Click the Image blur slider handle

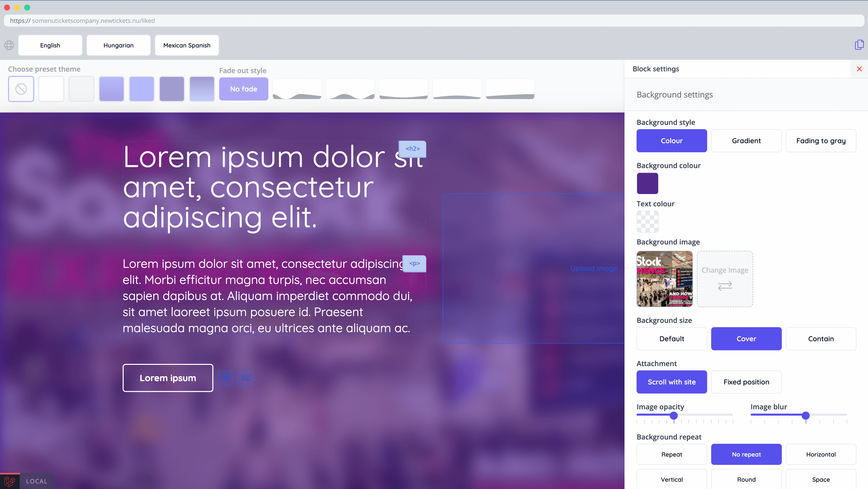point(805,415)
